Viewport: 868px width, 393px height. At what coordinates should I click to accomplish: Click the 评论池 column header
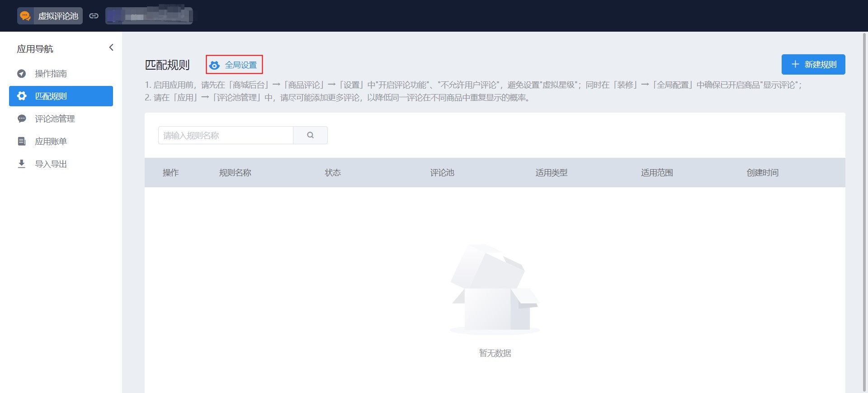[442, 173]
